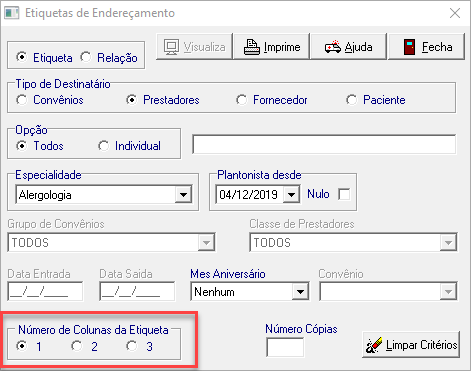Viewport: 471px width, 371px height.
Task: Set label columns to 3
Action: pos(132,346)
